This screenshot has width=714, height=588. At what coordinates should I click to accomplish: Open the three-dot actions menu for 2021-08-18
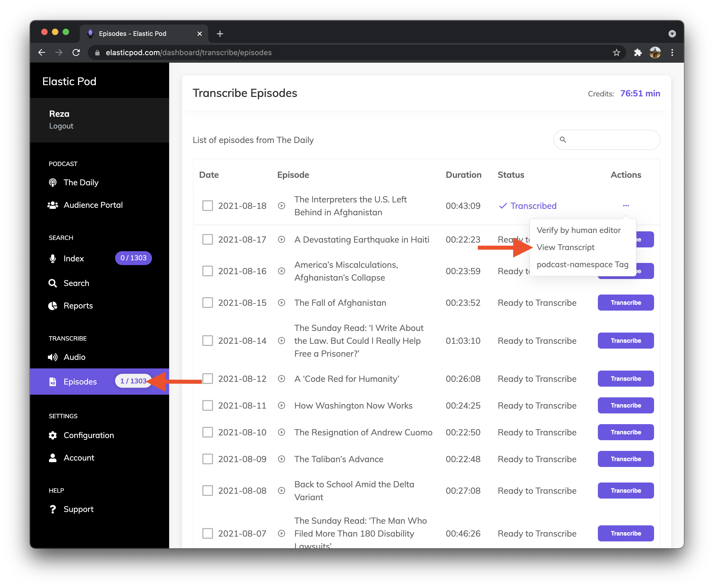pos(626,206)
